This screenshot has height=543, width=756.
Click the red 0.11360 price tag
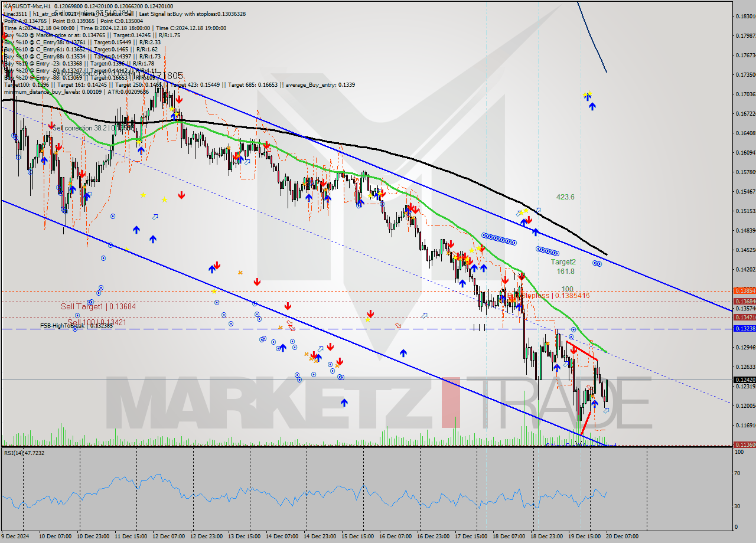(744, 444)
